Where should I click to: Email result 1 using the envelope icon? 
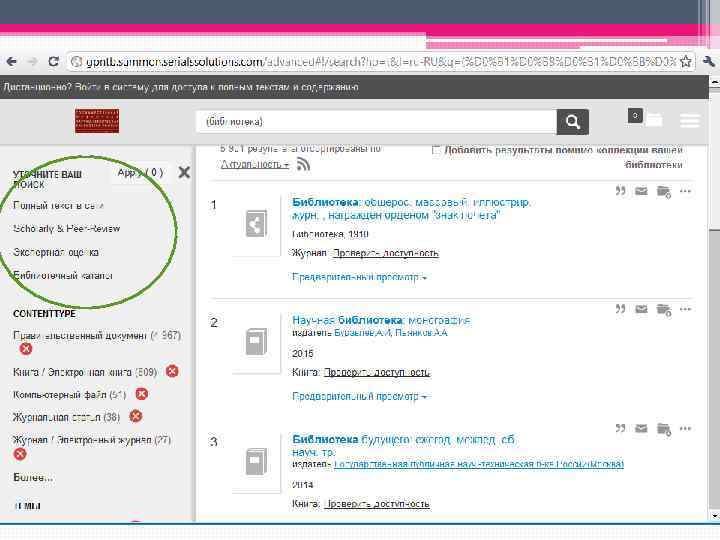(641, 191)
